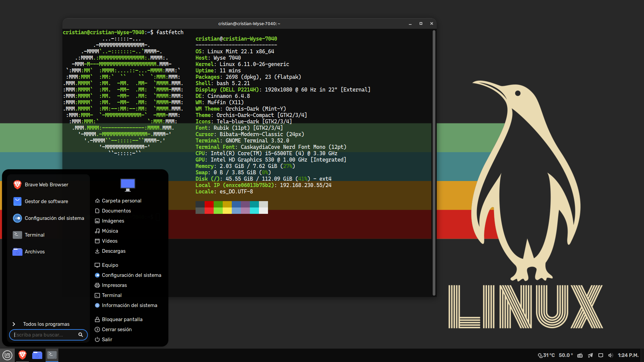Select the Terminal window in the panel
The height and width of the screenshot is (362, 644).
click(x=52, y=355)
